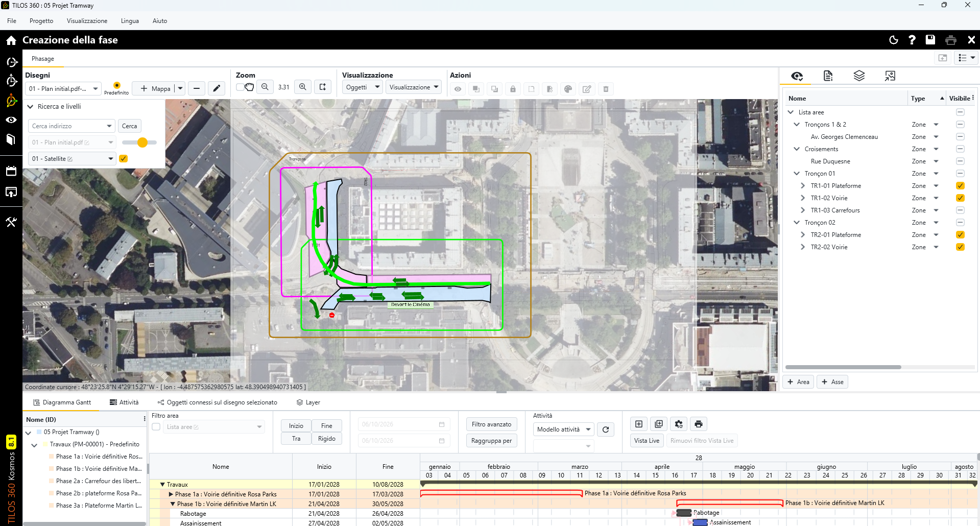Screen dimensions: 980x526
Task: Open the Oggetti dropdown
Action: pyautogui.click(x=362, y=87)
